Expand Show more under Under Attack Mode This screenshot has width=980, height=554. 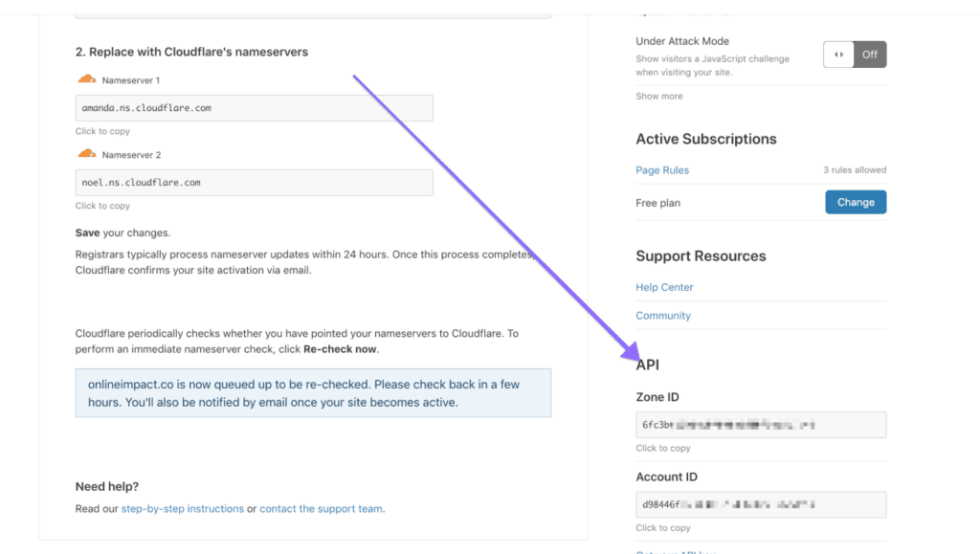coord(658,97)
